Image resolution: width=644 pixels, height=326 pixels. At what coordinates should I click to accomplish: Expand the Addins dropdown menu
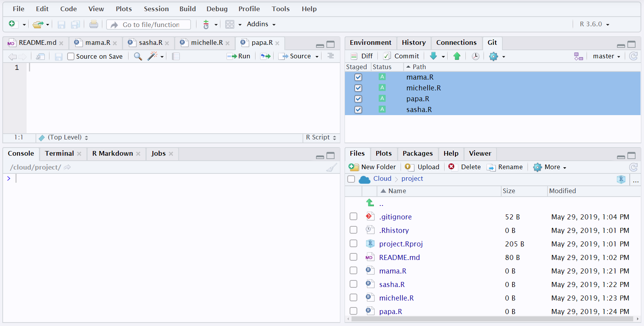261,24
